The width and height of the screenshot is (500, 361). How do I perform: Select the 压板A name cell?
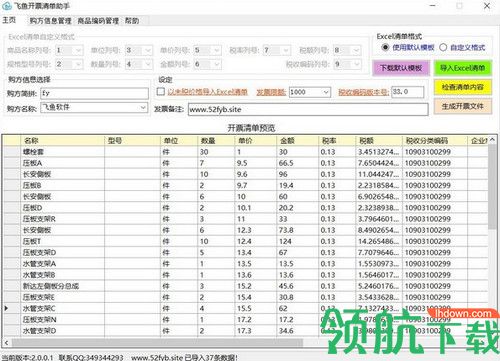(62, 163)
